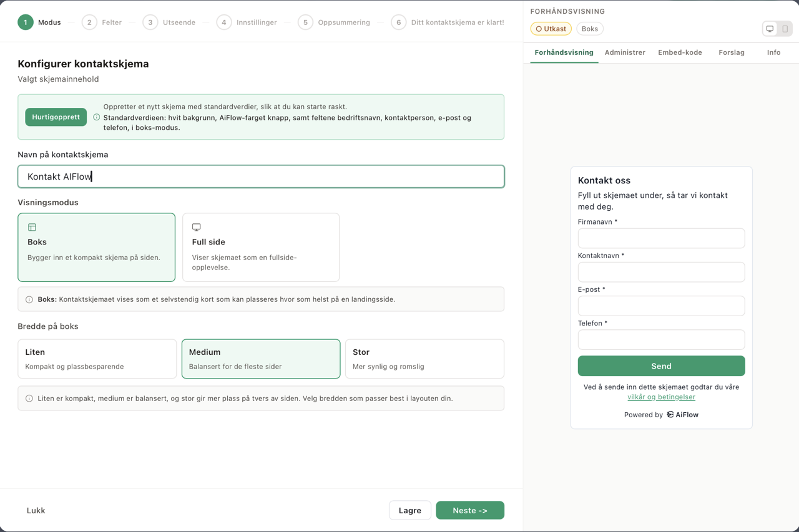799x532 pixels.
Task: Select the Liten box width
Action: (97, 359)
